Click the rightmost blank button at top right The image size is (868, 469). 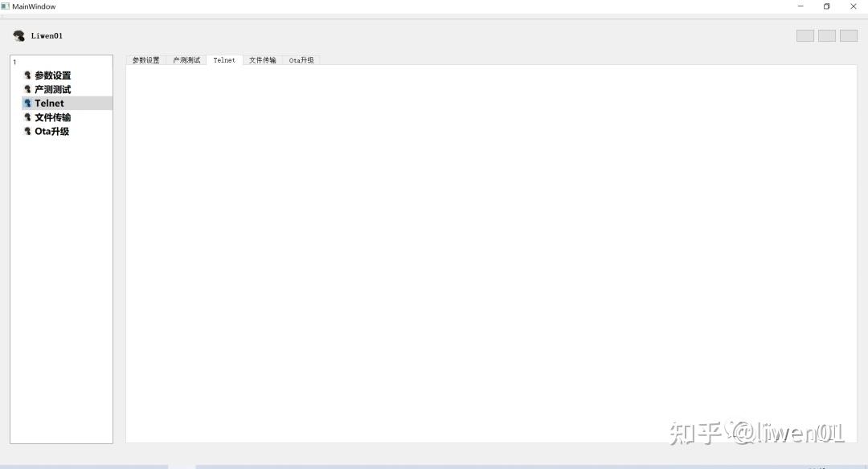(x=848, y=35)
